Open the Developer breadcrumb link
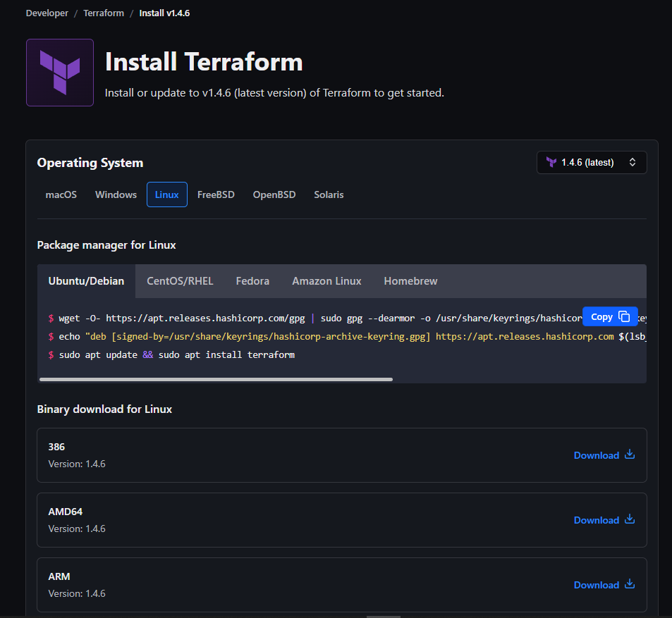 click(47, 13)
